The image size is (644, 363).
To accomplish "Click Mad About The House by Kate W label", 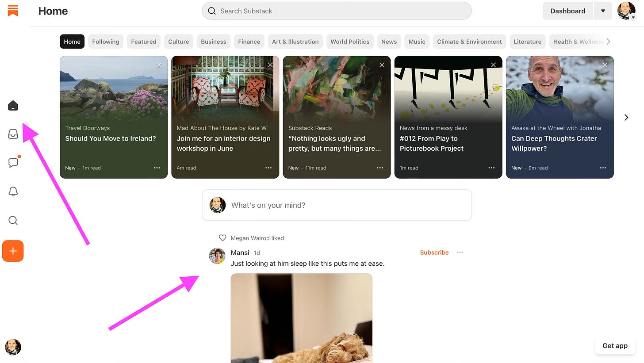I will point(222,128).
